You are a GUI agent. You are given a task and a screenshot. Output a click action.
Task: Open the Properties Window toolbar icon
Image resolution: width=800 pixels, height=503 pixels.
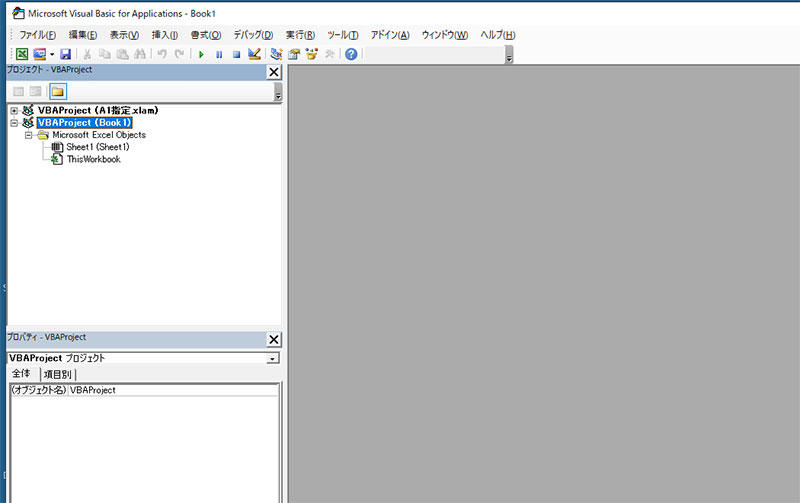[x=294, y=54]
